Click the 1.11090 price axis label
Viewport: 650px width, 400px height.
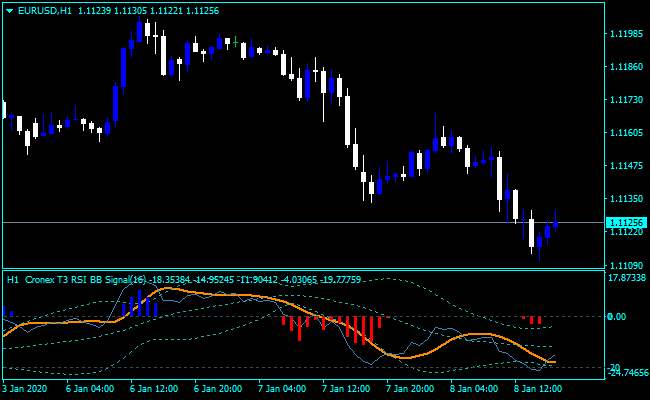[x=626, y=265]
